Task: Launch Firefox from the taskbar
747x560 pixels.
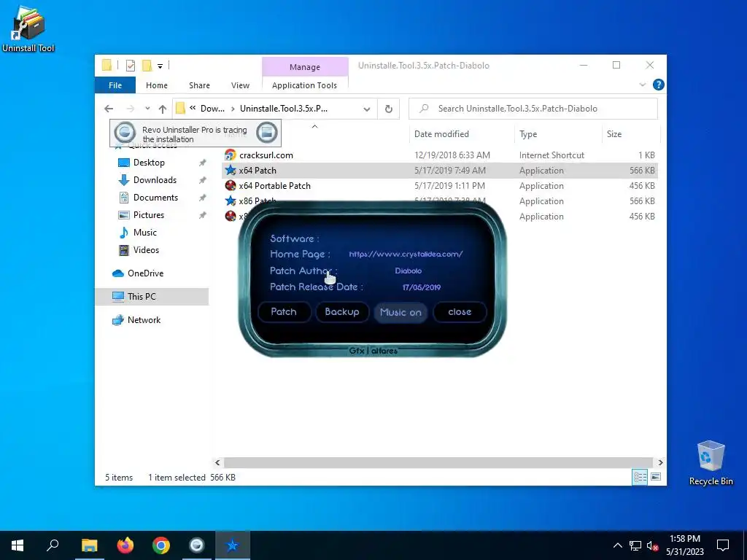Action: coord(125,545)
